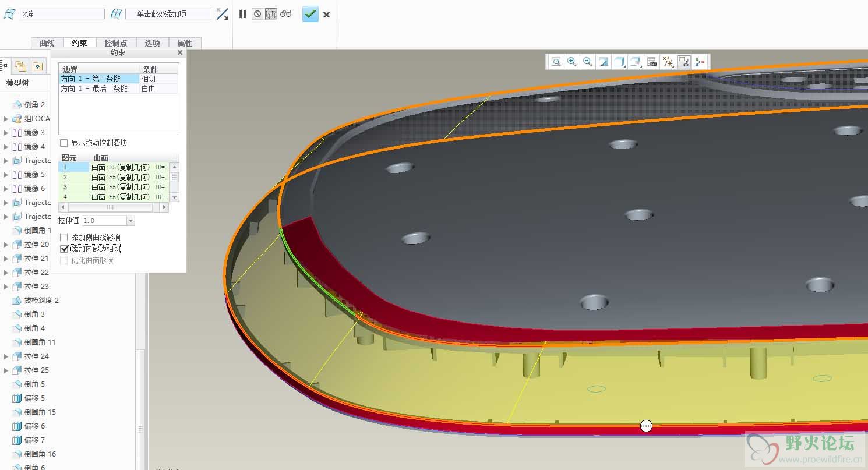Screen dimensions: 868x470
Task: Click the second direction chain icon
Action: coord(117,14)
